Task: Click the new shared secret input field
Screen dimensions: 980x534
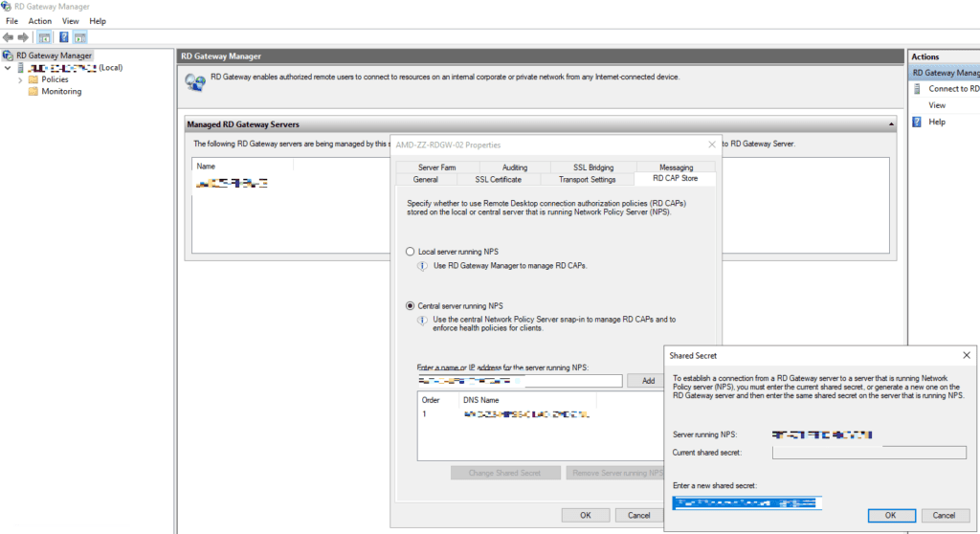Action: pos(746,502)
